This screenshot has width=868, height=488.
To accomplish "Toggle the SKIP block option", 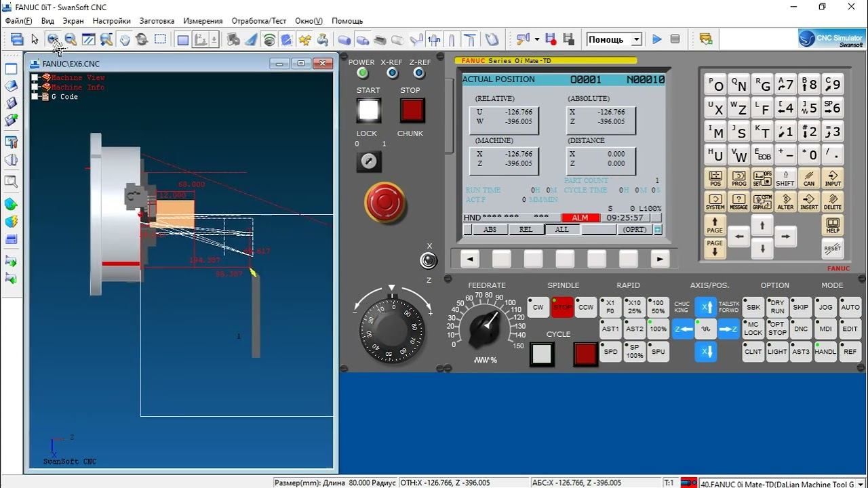I will coord(801,307).
